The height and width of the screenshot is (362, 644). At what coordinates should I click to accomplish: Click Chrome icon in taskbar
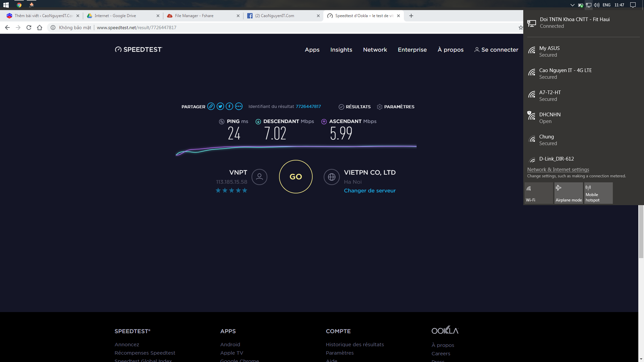[x=19, y=5]
